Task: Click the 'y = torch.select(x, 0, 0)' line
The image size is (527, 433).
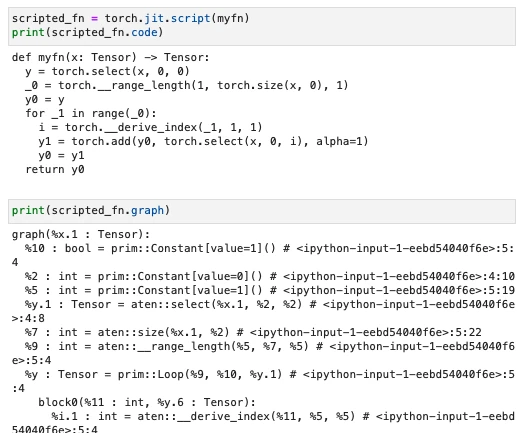Action: [107, 71]
